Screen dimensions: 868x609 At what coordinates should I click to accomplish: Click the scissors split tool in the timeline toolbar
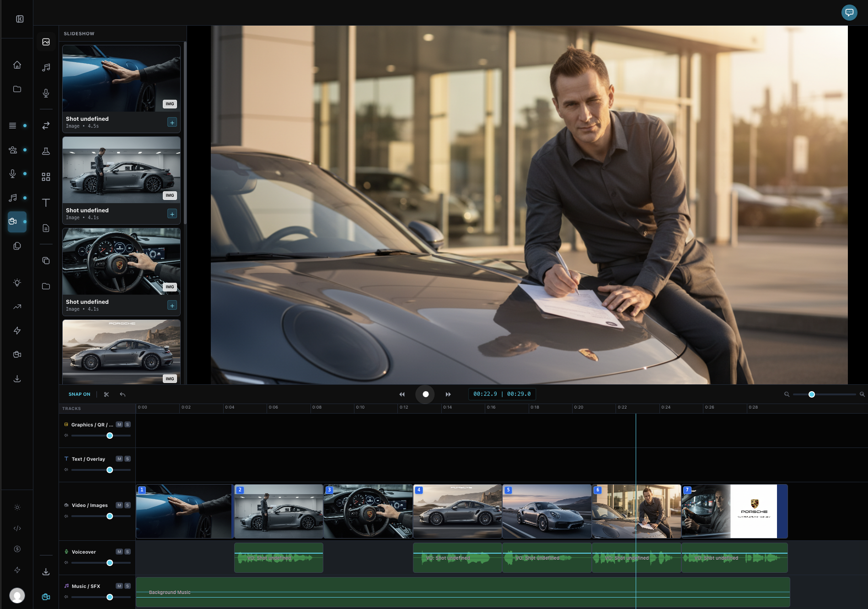(107, 394)
